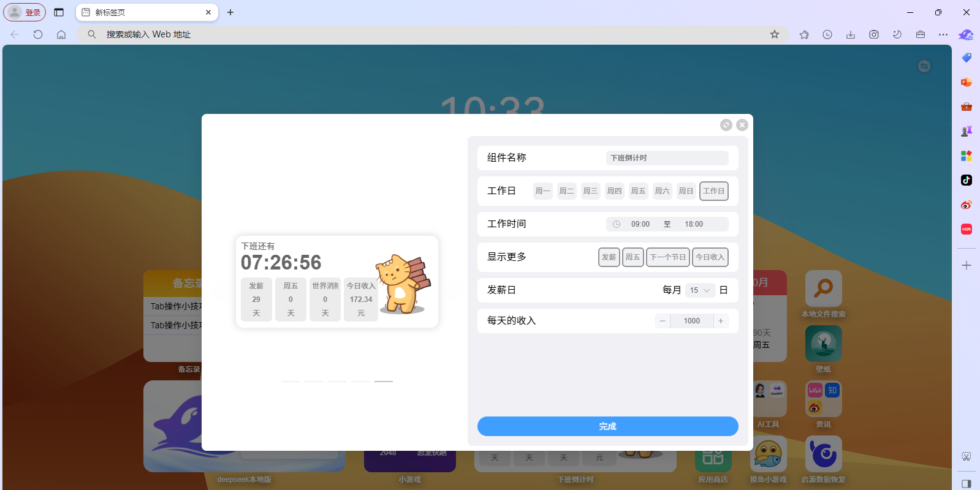Open the home page icon
This screenshot has height=490, width=980.
[x=61, y=34]
